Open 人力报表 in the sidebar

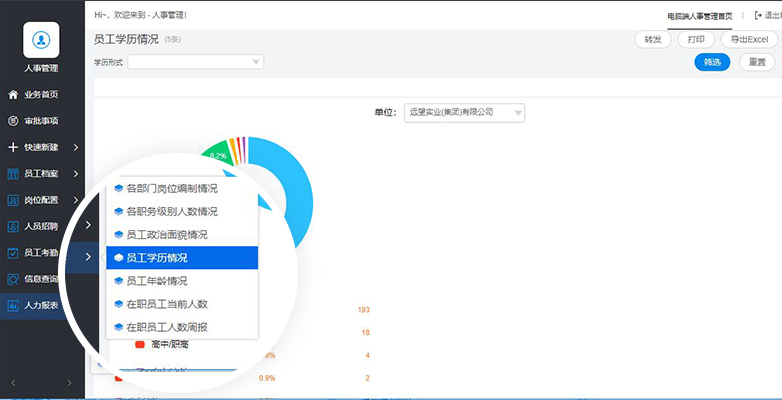coord(42,306)
